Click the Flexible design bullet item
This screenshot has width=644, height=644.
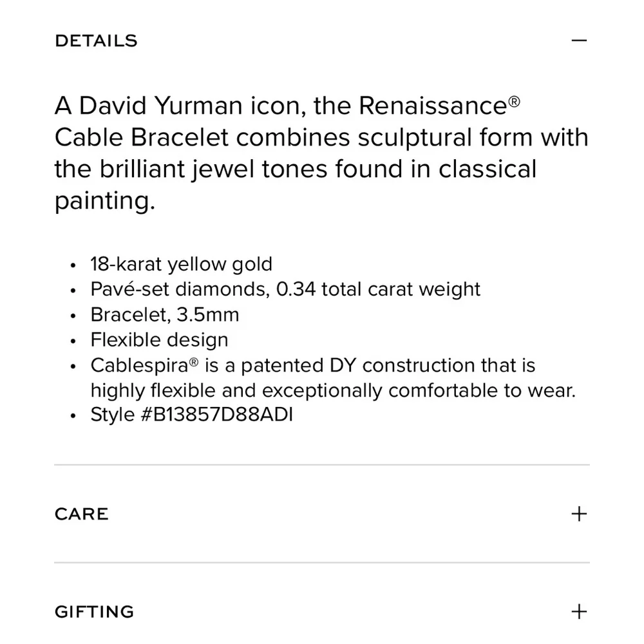coord(159,339)
